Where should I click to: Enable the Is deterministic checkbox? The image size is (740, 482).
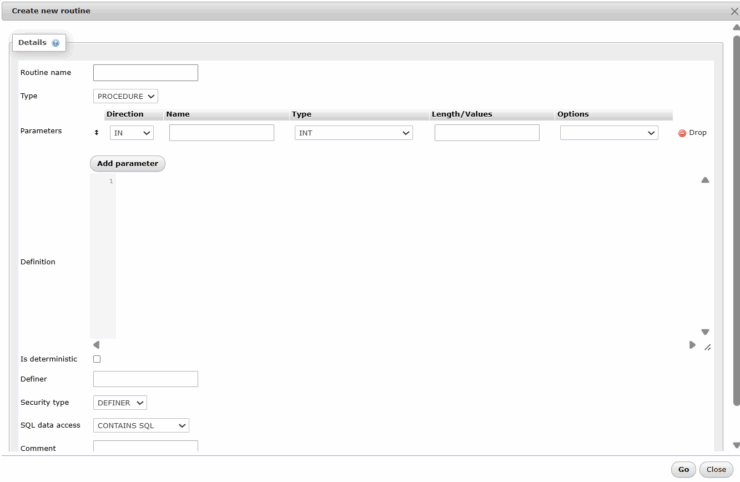tap(97, 359)
